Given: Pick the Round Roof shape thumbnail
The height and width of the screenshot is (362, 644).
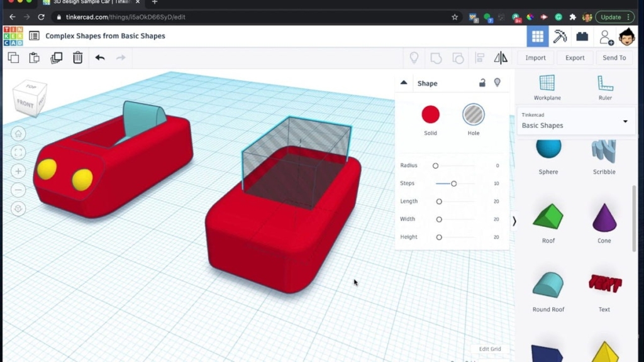Looking at the screenshot, I should click(x=548, y=285).
